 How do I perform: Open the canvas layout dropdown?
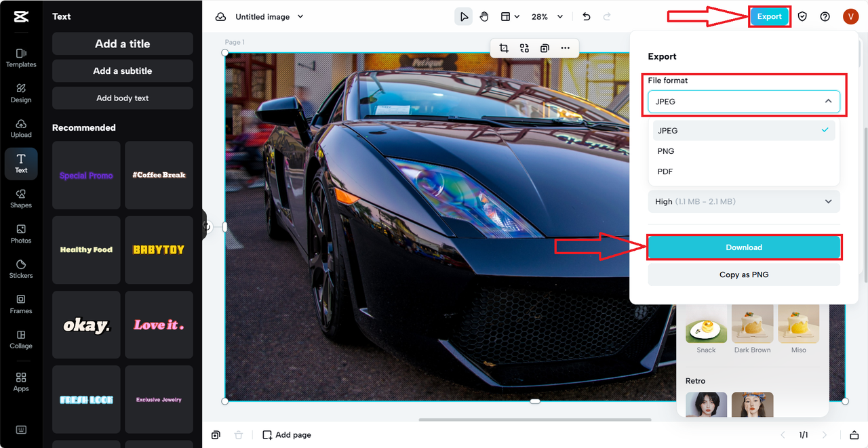[510, 17]
